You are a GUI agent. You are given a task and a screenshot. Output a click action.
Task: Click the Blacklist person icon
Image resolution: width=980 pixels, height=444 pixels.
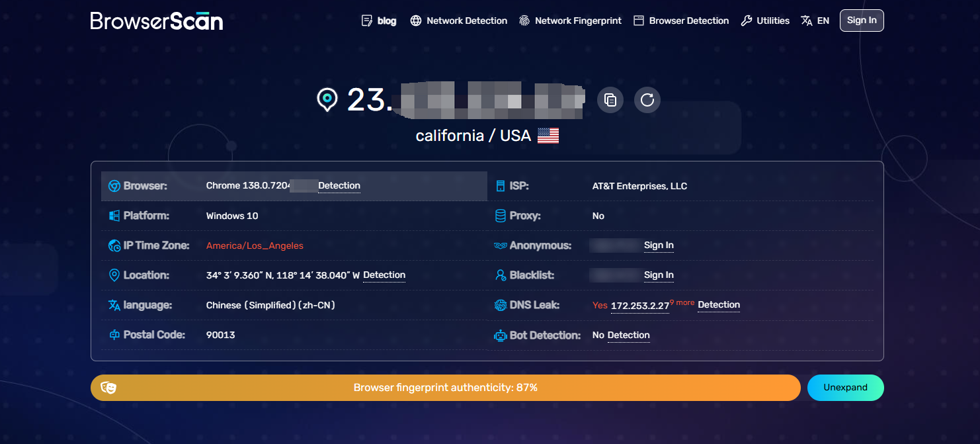point(500,275)
